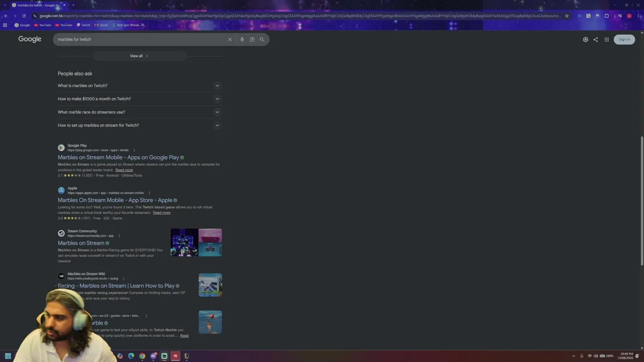The image size is (644, 362).
Task: Open the Chrome extensions puzzle menu
Action: (606, 16)
